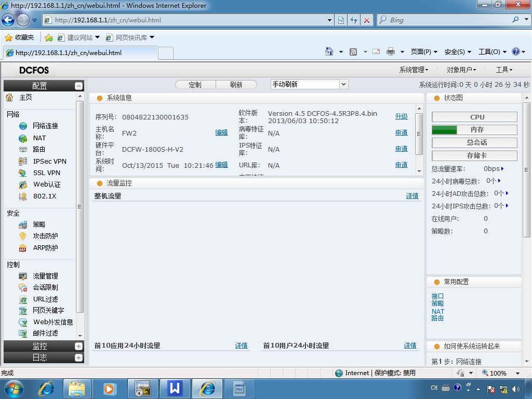
Task: Click the IE print icon
Action: tap(391, 51)
